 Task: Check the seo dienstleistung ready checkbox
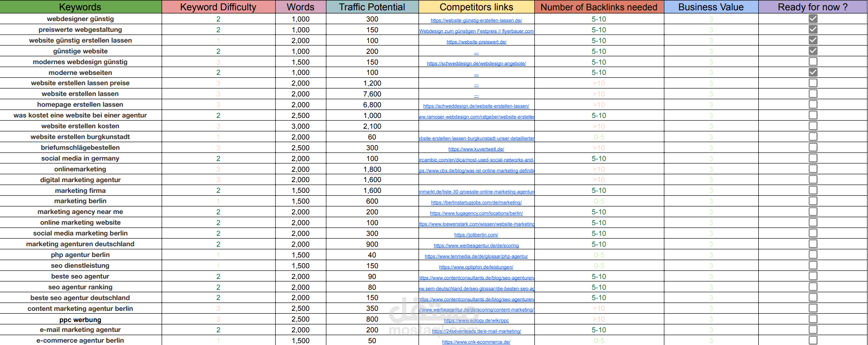(x=813, y=265)
